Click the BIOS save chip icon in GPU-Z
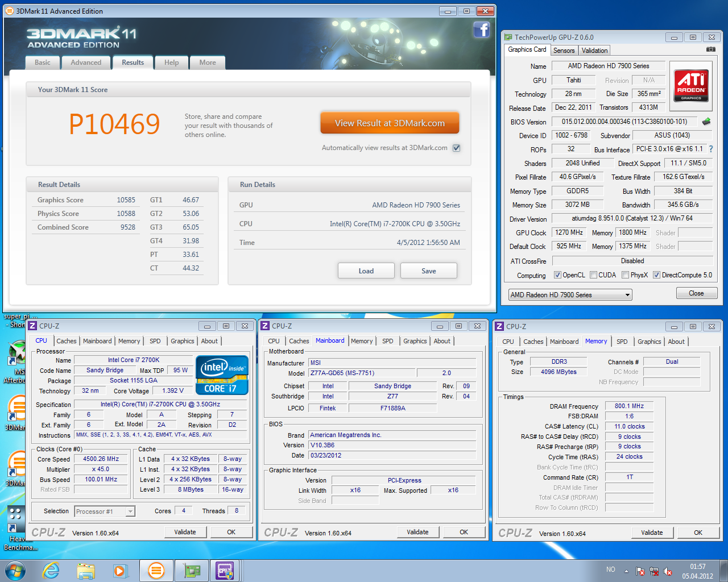Screen dimensions: 728x582 [x=706, y=122]
